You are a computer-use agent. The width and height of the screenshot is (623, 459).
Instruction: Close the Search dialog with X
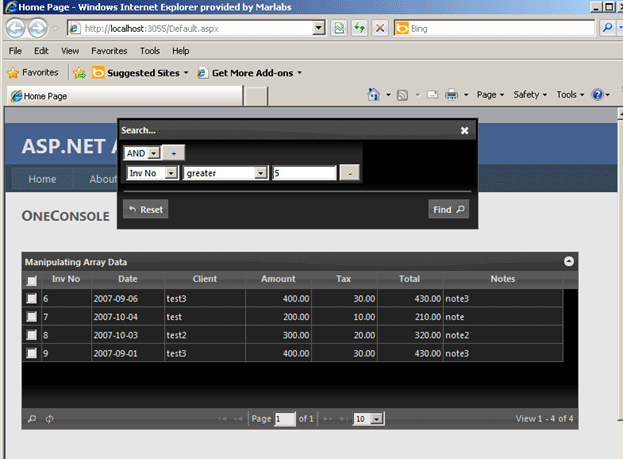coord(464,130)
